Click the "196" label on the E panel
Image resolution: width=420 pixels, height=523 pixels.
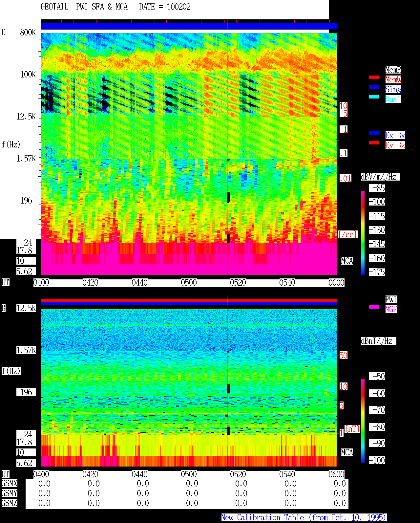click(26, 200)
